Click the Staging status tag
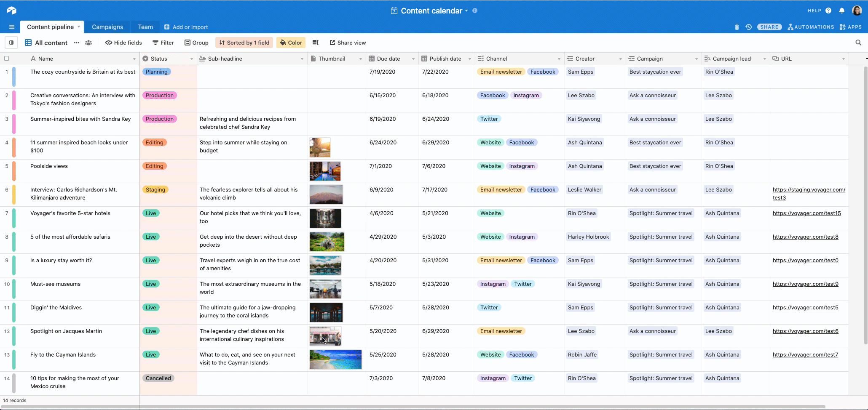868x410 pixels. point(155,190)
